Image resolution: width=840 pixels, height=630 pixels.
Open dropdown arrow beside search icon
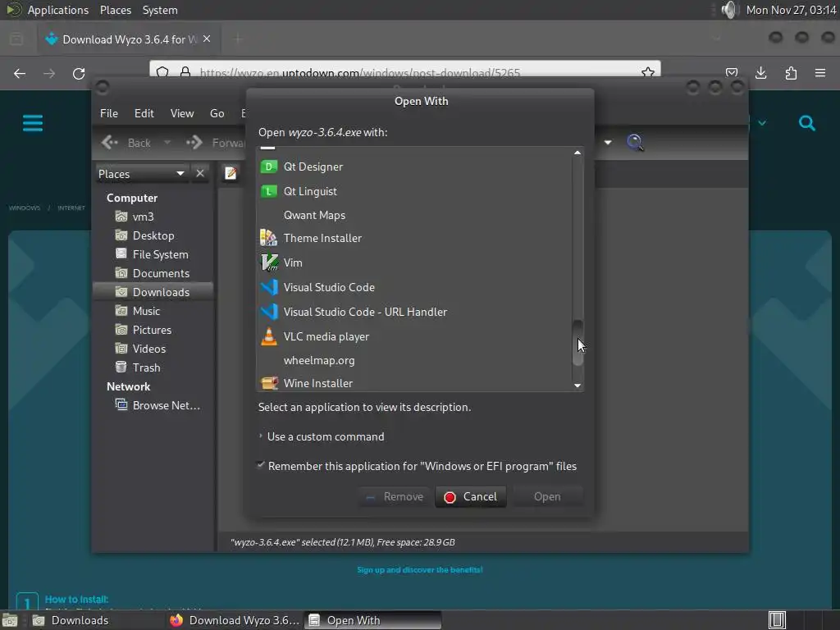pos(608,143)
